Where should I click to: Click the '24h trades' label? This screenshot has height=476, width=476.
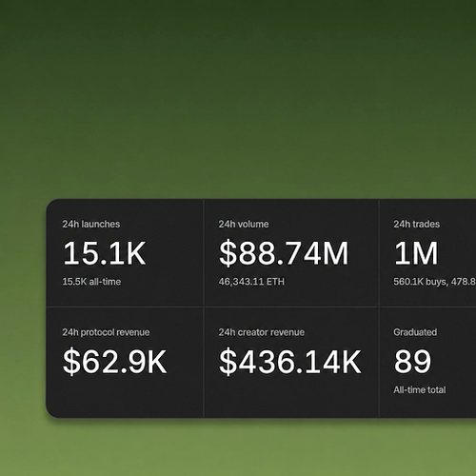tap(416, 224)
